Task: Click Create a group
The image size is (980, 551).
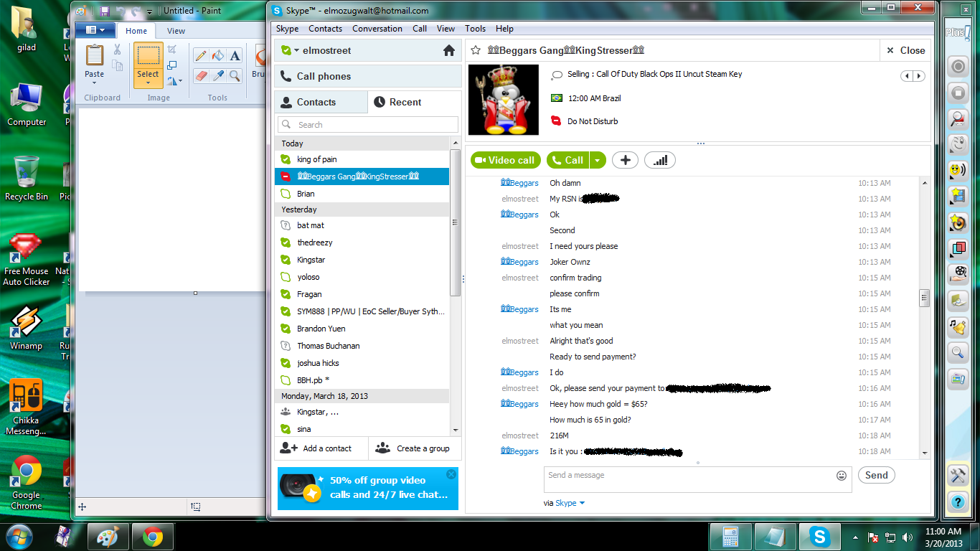Action: coord(415,448)
